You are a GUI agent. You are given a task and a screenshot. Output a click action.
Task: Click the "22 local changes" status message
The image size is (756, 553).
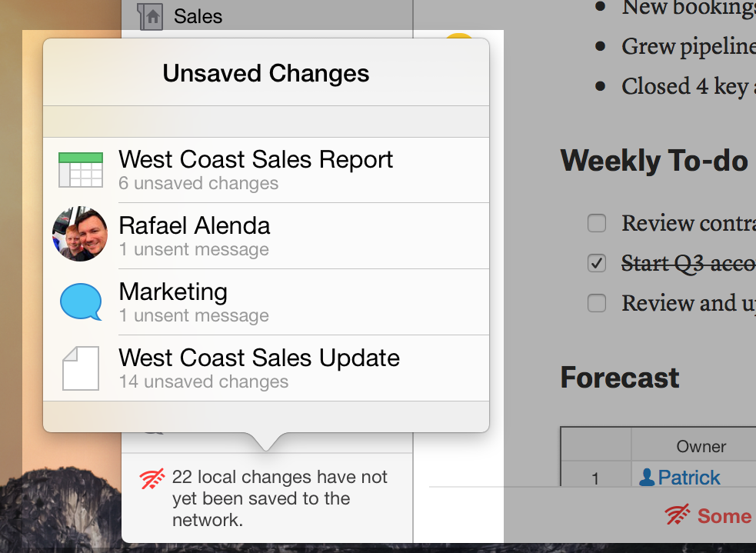pos(280,498)
